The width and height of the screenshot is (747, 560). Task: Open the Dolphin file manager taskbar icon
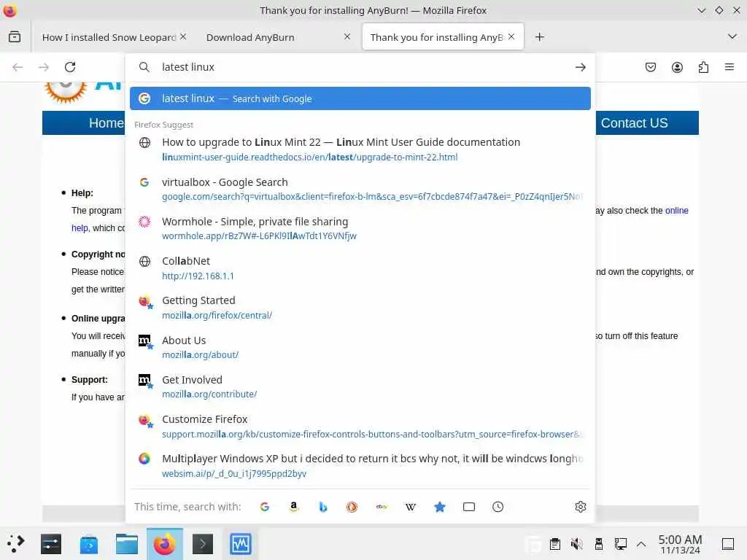pyautogui.click(x=127, y=543)
